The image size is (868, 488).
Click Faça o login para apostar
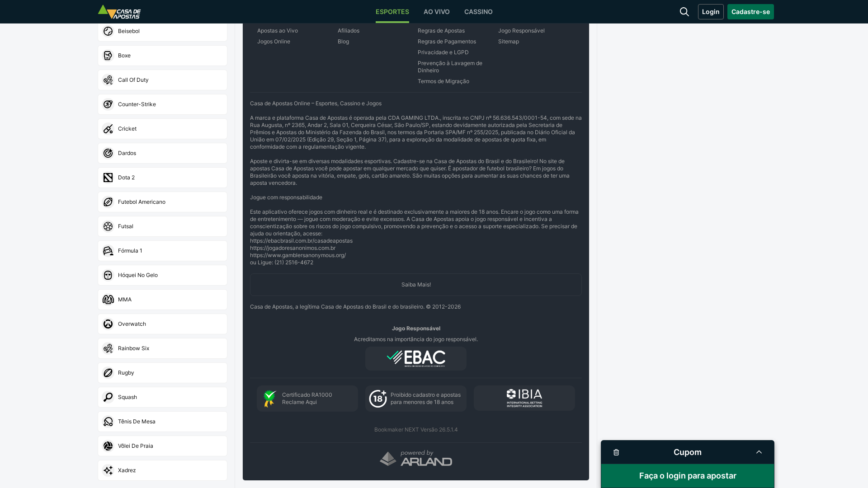[x=688, y=476]
